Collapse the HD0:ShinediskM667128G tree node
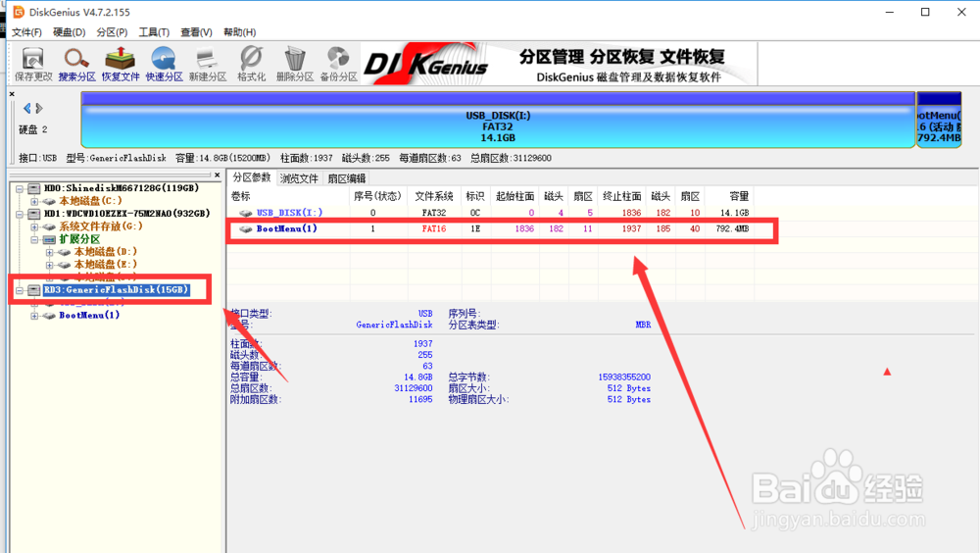Screen dimensions: 980x553 click(20, 188)
